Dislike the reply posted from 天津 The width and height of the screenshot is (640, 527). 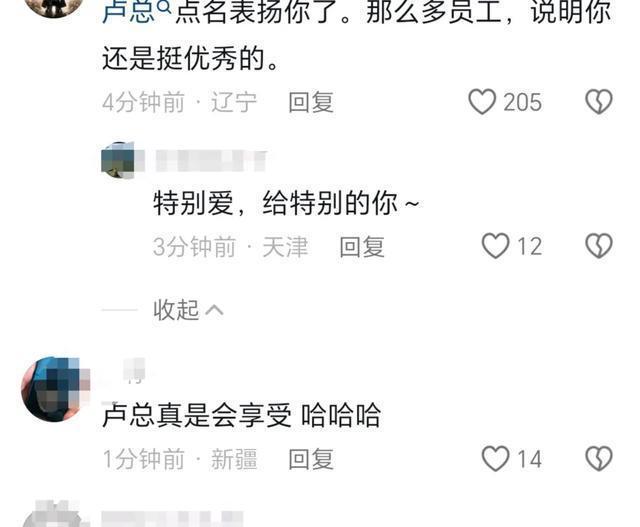[599, 246]
